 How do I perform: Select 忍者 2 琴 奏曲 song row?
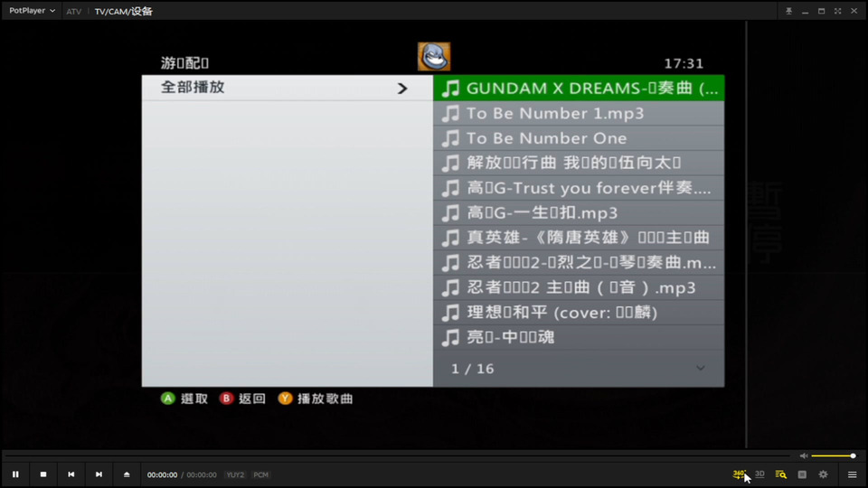pyautogui.click(x=579, y=263)
